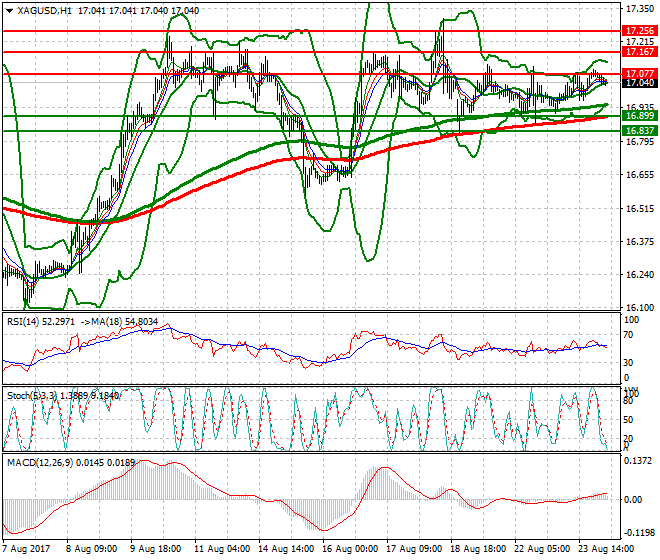Click the 22 Aug 05:00 time label
The height and width of the screenshot is (560, 660).
(x=542, y=549)
